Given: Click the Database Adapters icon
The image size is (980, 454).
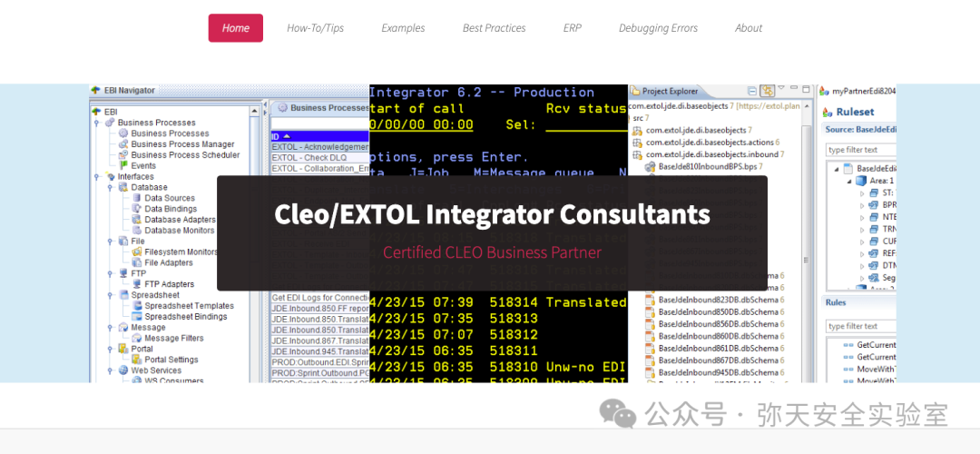Looking at the screenshot, I should pos(137,220).
